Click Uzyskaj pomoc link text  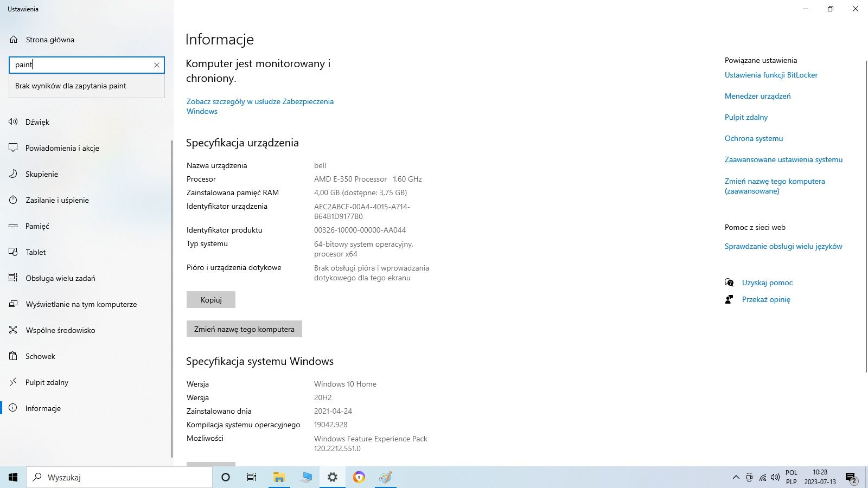(x=767, y=282)
